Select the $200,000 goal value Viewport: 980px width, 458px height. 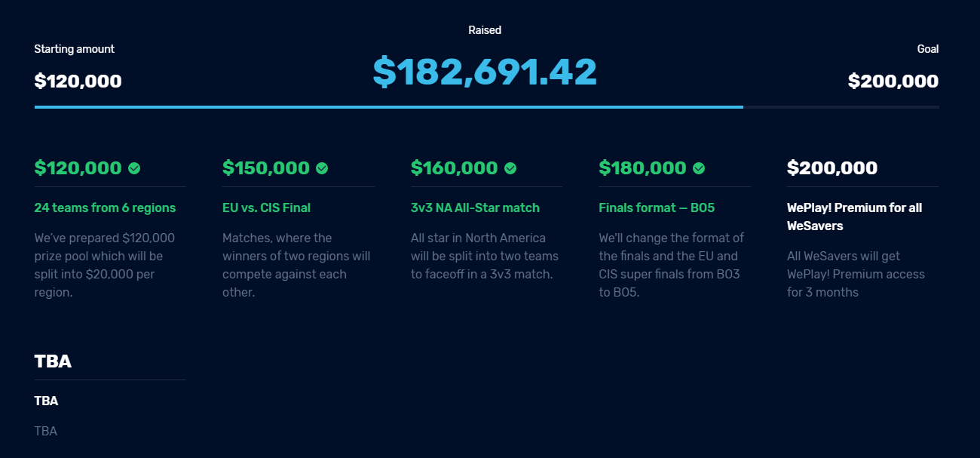coord(893,81)
